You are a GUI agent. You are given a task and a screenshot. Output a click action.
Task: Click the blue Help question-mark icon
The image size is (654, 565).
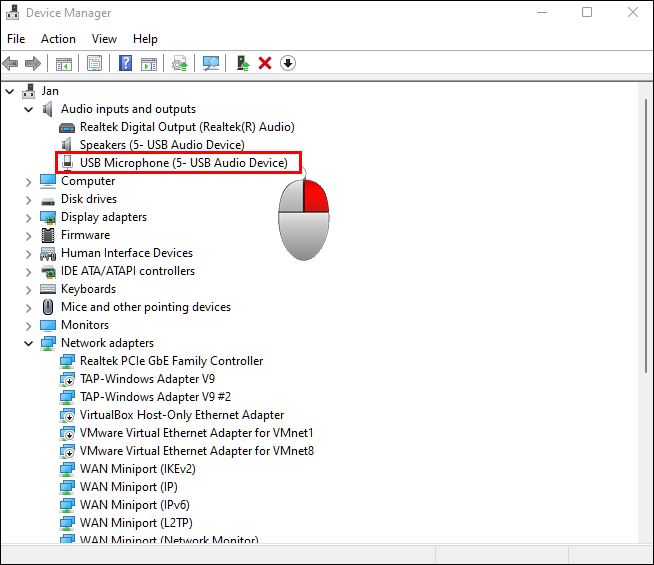click(x=126, y=63)
